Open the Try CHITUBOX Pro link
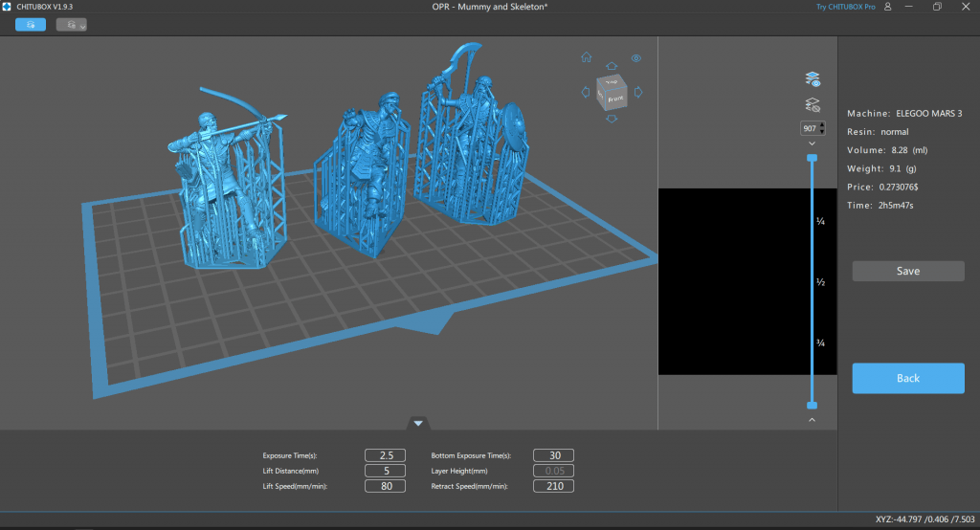 point(845,7)
